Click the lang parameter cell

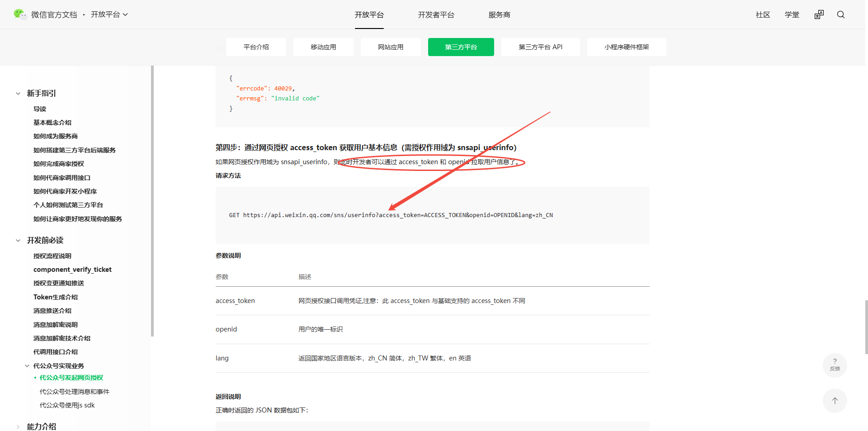point(222,358)
